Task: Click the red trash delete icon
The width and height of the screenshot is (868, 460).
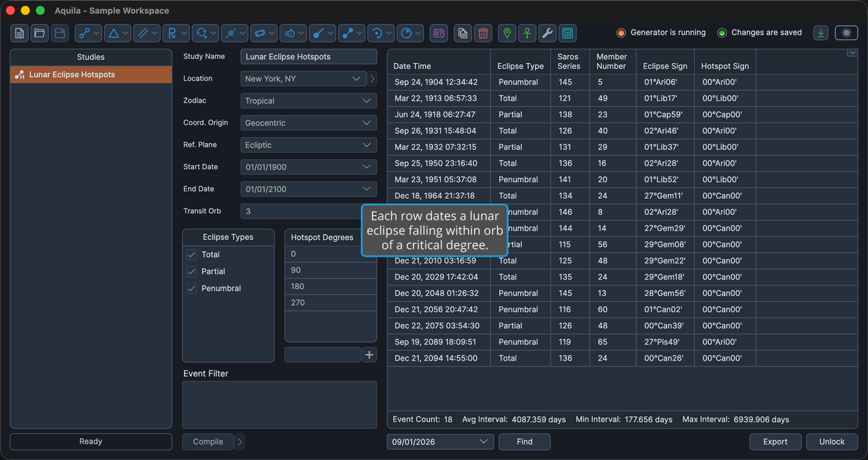Action: [483, 33]
